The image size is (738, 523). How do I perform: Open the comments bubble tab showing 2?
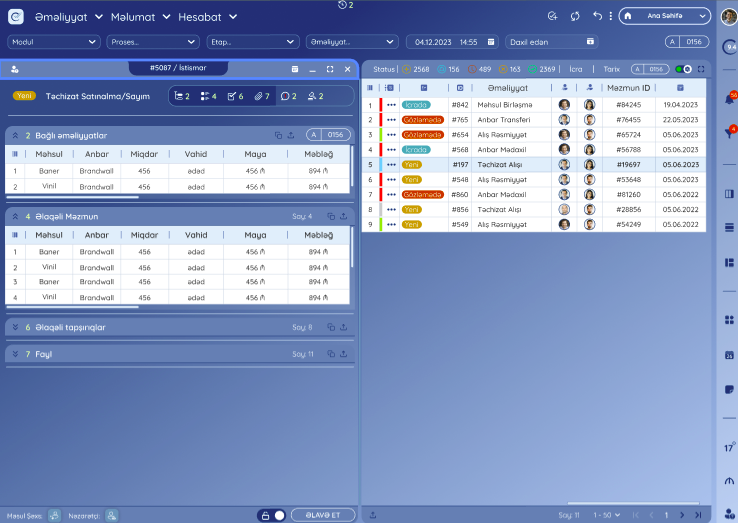[x=289, y=96]
